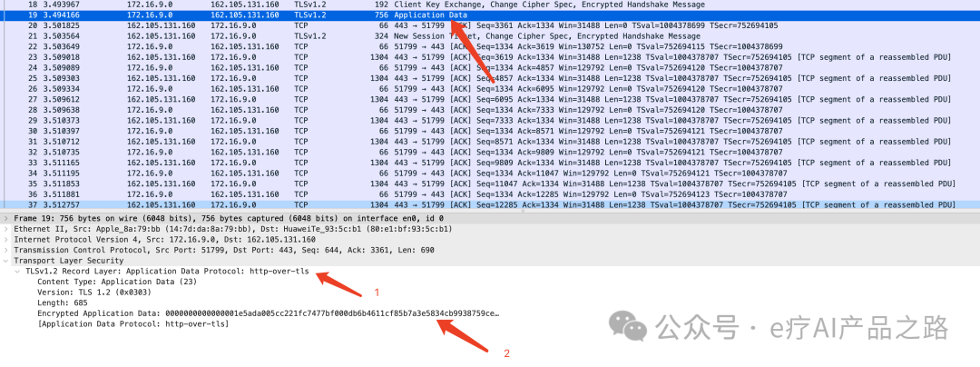Expand the Ethernet II tree node

click(8, 230)
